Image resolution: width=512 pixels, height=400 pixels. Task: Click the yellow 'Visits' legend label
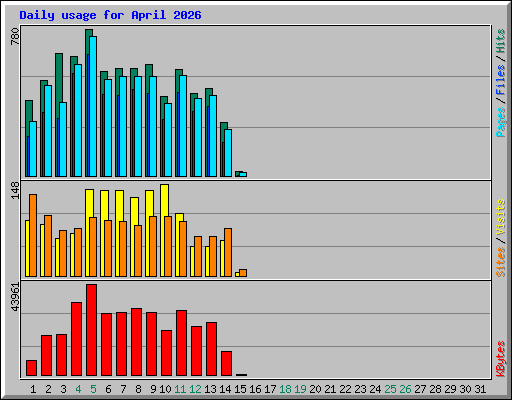pos(501,218)
